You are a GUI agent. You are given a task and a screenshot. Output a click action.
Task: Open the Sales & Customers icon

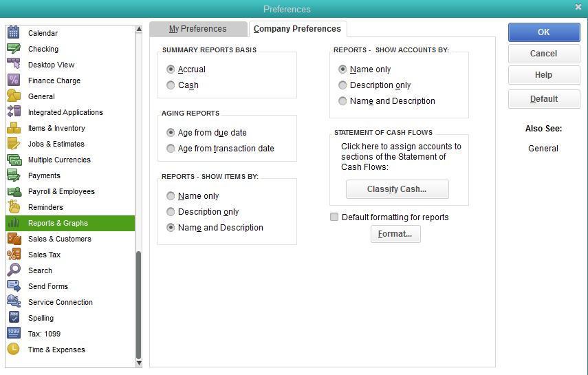tap(14, 239)
